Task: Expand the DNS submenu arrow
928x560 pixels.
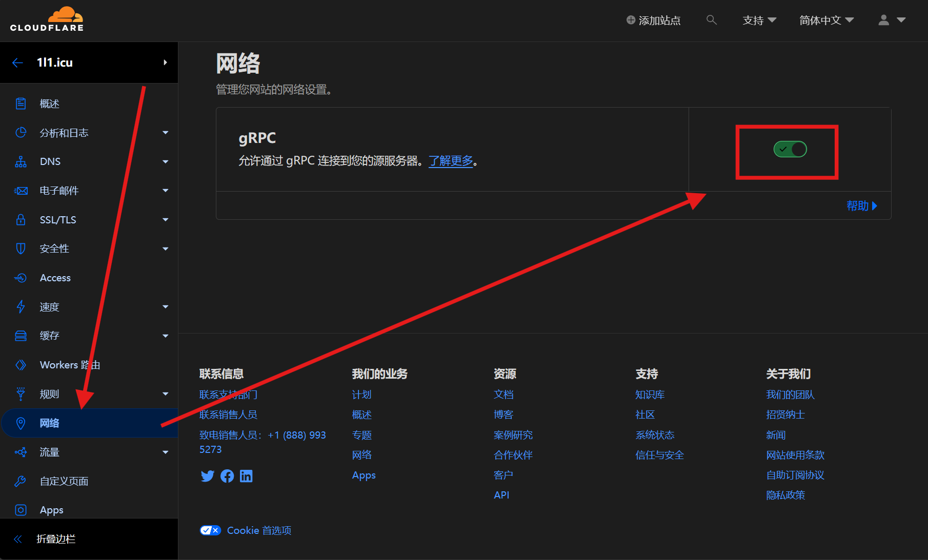Action: pyautogui.click(x=165, y=162)
